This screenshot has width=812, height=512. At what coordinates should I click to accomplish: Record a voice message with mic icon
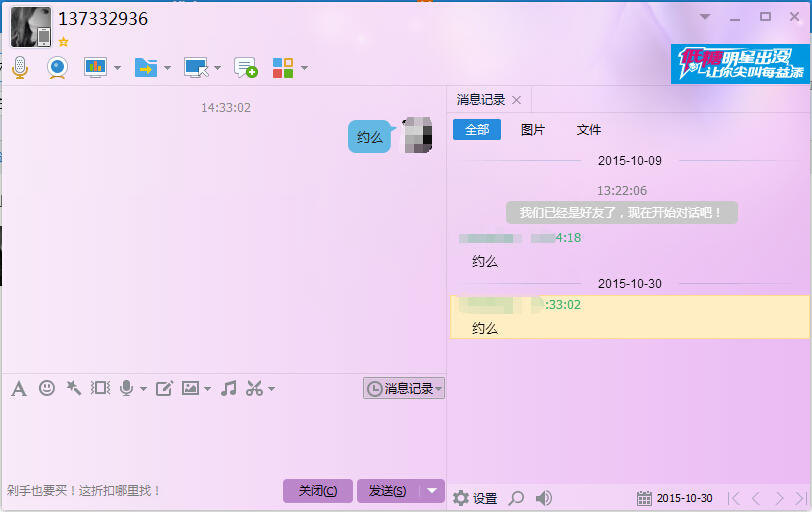[126, 388]
